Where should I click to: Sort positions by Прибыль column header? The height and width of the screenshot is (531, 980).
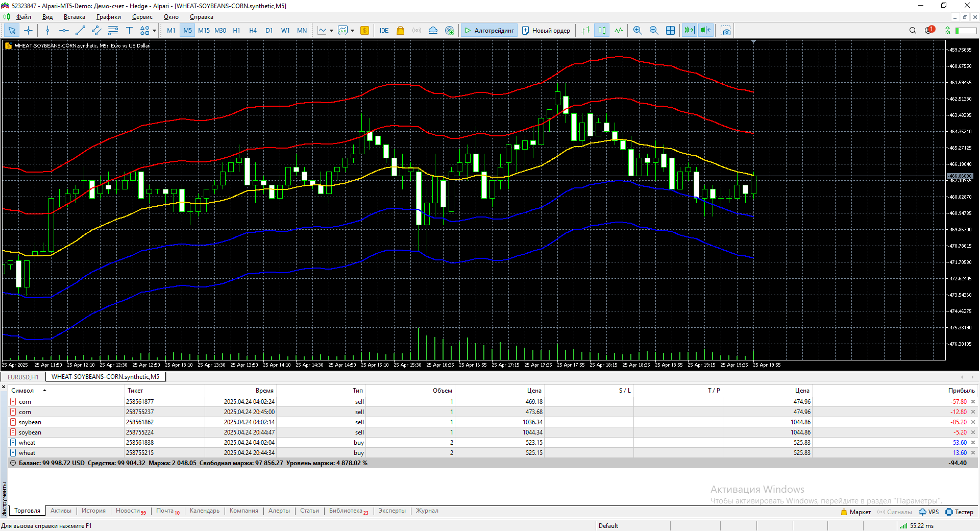961,391
